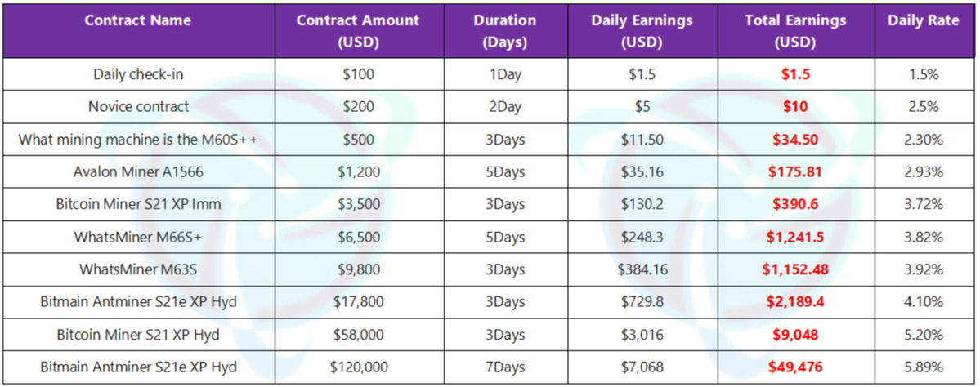Click the 5.89% daily rate cell

tap(923, 367)
